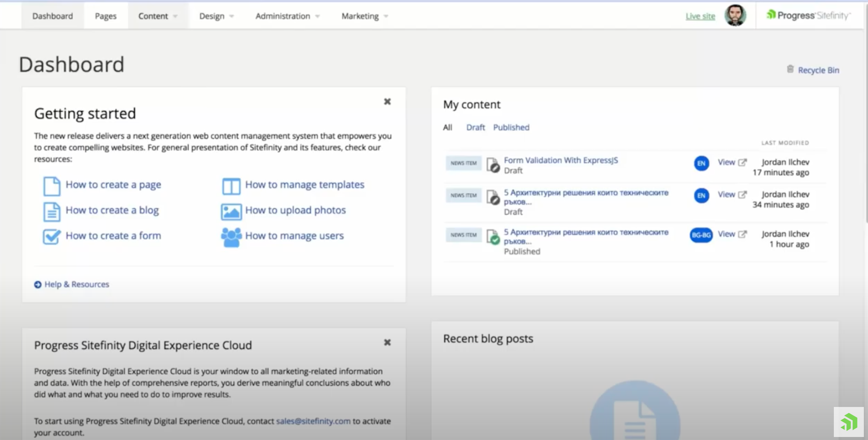The height and width of the screenshot is (440, 868).
Task: Select the Draft filter tab under My content
Action: pos(475,127)
